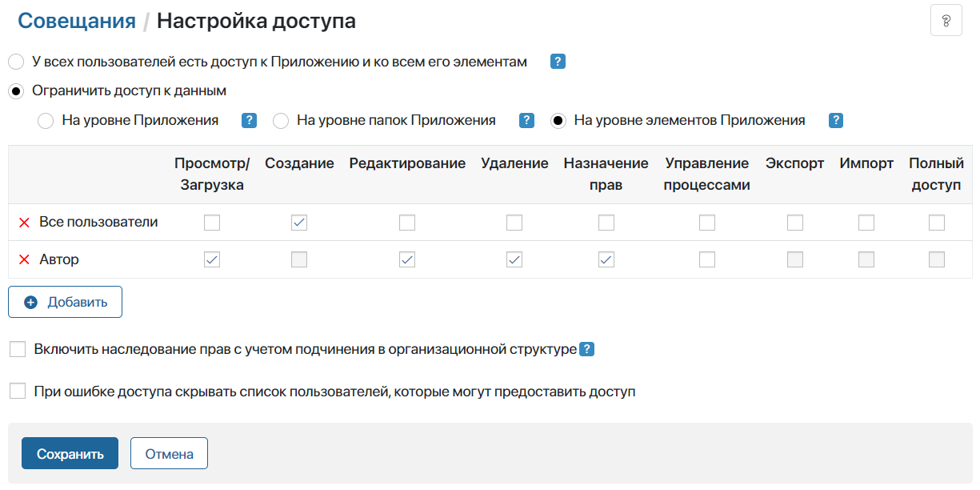
Task: Choose 'На уровне элементов Приложения' radio option
Action: pos(558,121)
